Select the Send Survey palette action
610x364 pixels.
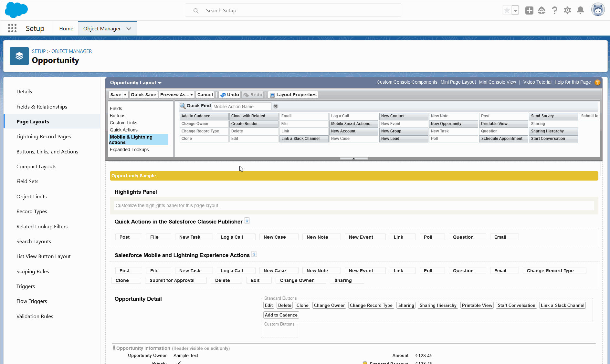point(553,116)
